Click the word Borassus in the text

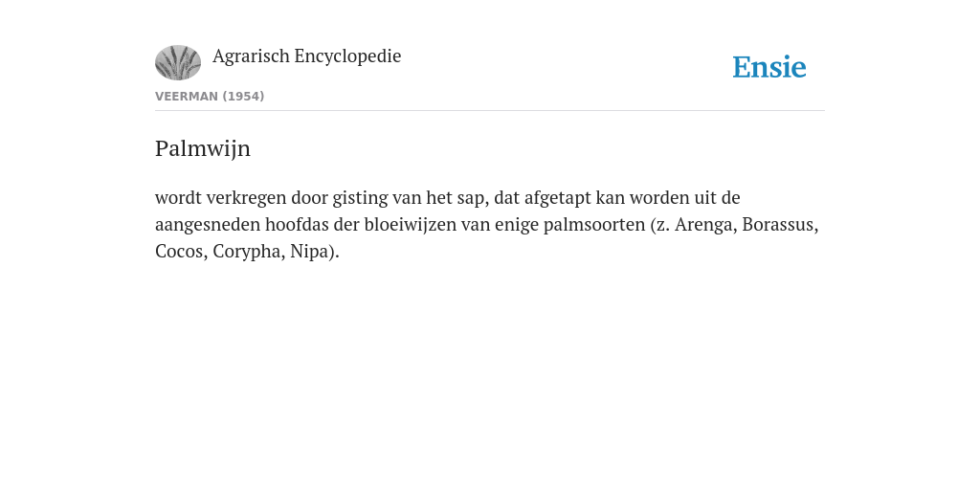(779, 224)
